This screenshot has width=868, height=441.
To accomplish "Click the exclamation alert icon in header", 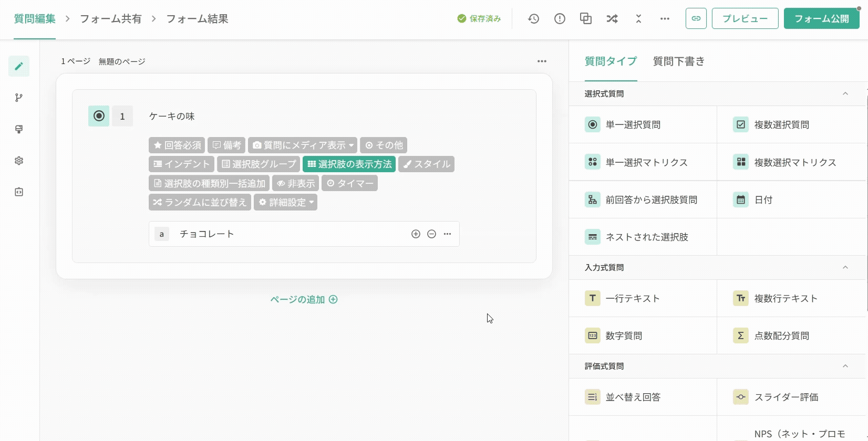I will coord(560,19).
